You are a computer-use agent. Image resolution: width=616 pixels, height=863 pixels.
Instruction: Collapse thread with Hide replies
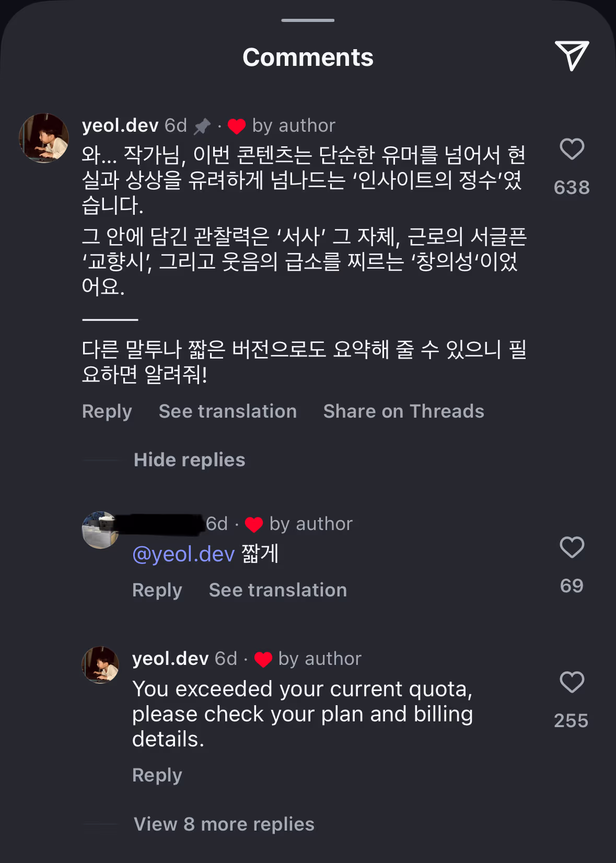click(189, 460)
